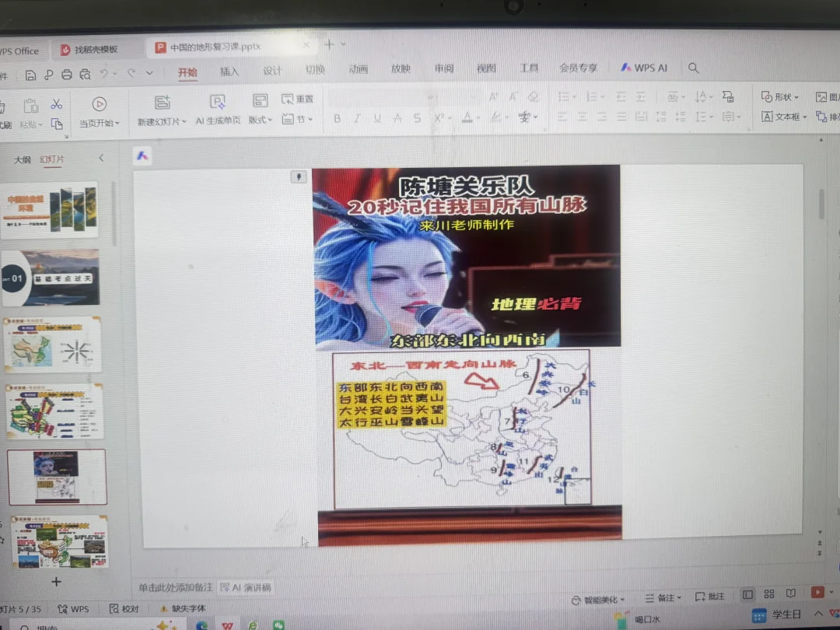The image size is (840, 630).
Task: Click 批注 comments in status bar
Action: pyautogui.click(x=710, y=597)
